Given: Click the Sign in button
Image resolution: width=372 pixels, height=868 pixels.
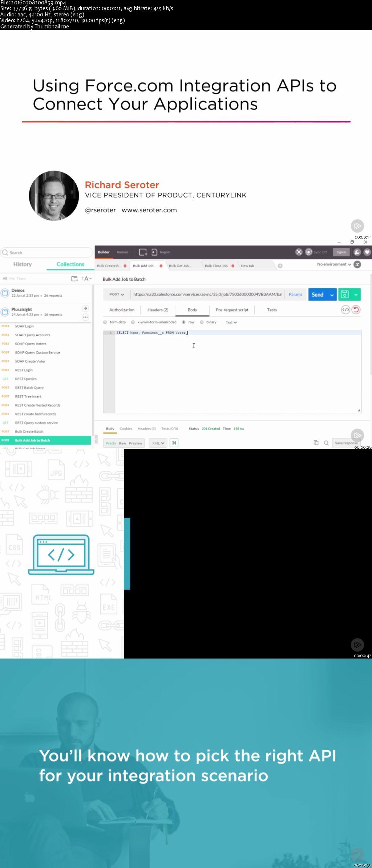Looking at the screenshot, I should [341, 252].
